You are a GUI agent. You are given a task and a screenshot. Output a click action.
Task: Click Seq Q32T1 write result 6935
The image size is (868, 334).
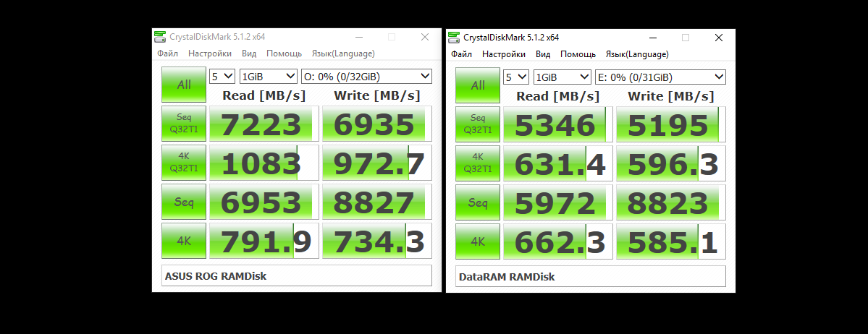[x=377, y=124]
